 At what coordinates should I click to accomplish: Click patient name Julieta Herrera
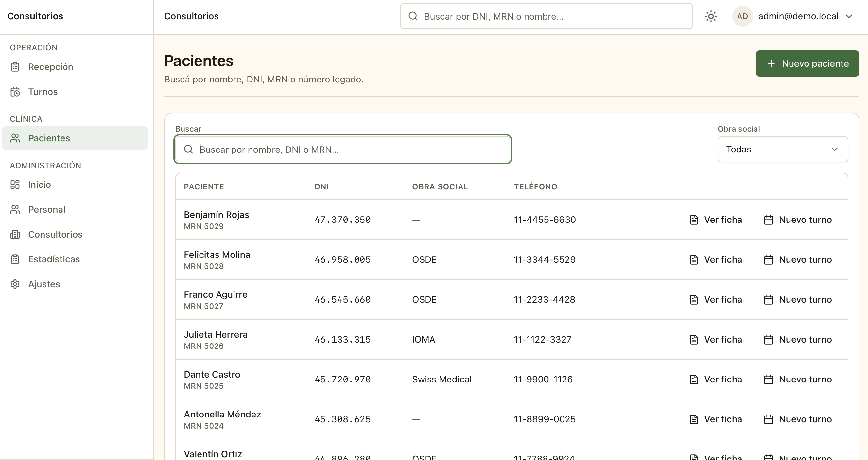point(216,334)
